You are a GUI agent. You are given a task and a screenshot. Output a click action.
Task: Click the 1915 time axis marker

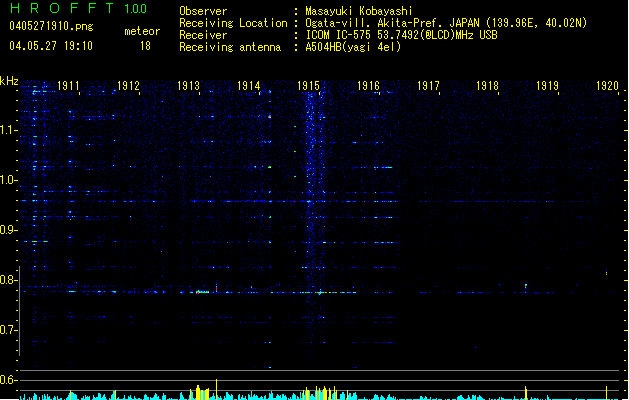click(308, 86)
